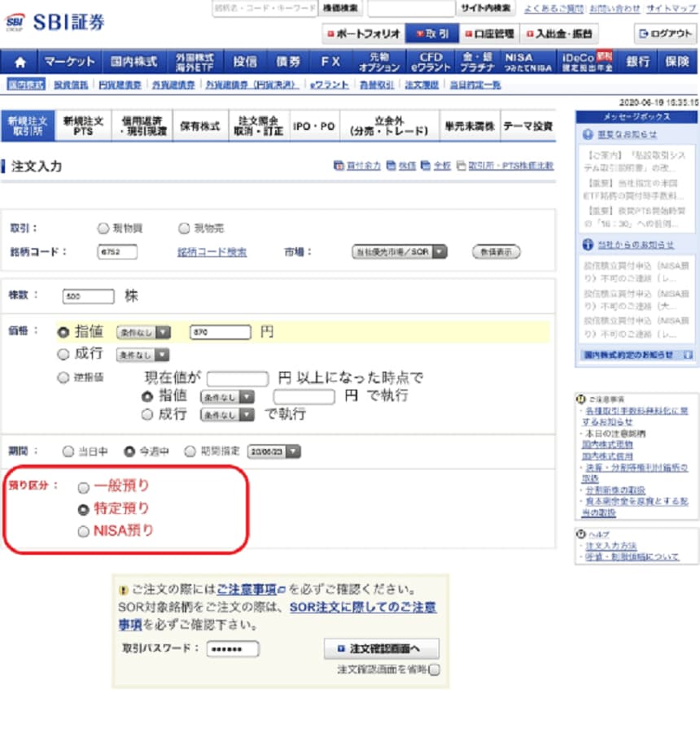
Task: Open the 国内株式 main menu
Action: click(133, 62)
